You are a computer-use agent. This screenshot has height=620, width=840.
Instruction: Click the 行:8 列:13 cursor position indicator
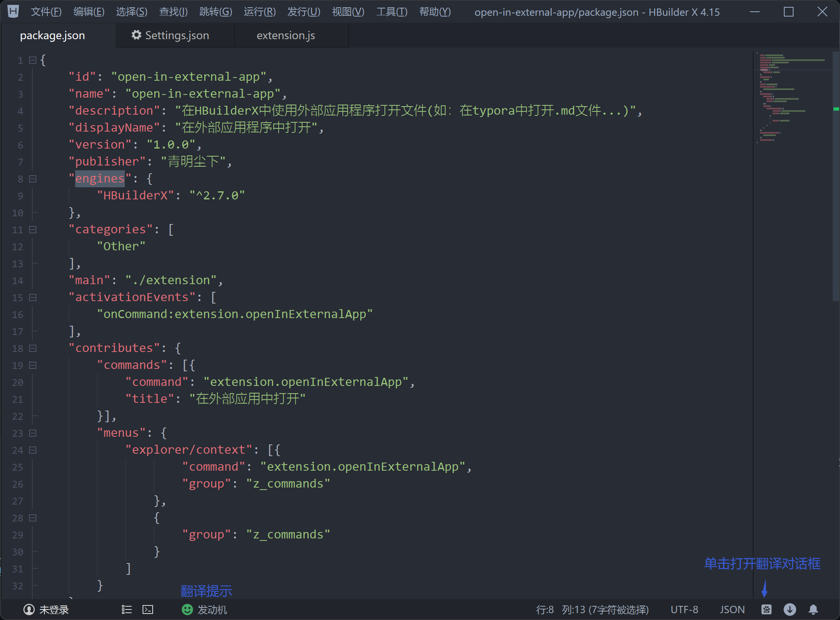tap(592, 610)
